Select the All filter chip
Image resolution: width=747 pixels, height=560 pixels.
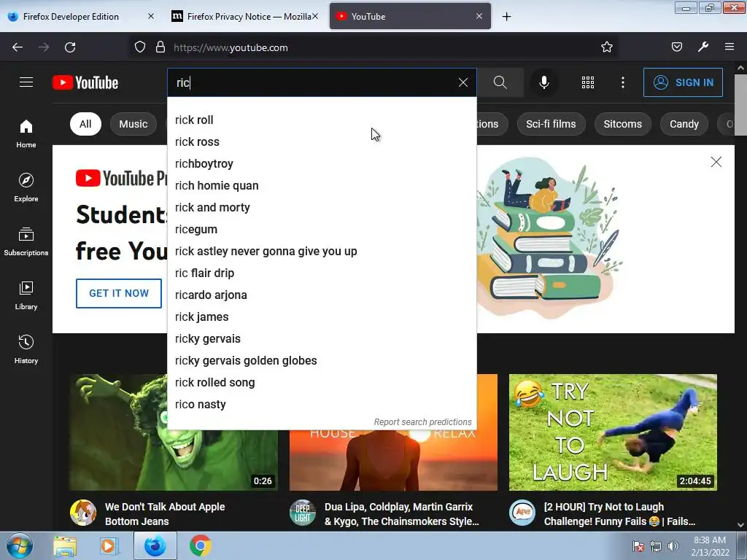click(x=85, y=124)
